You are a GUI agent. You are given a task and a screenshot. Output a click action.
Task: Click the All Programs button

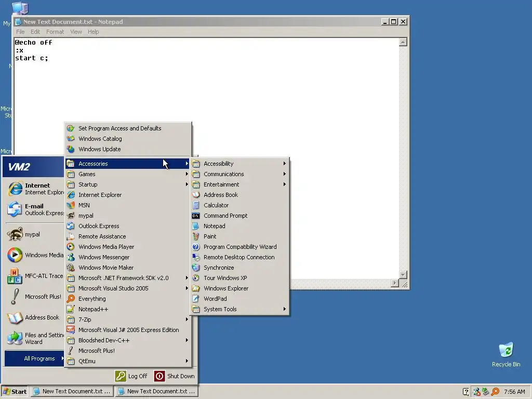pyautogui.click(x=34, y=358)
